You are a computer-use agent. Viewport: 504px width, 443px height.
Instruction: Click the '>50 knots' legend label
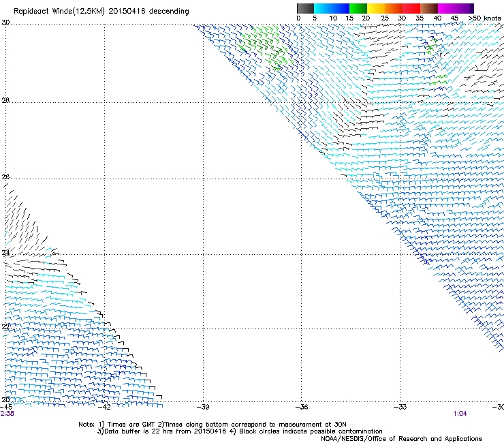click(484, 18)
